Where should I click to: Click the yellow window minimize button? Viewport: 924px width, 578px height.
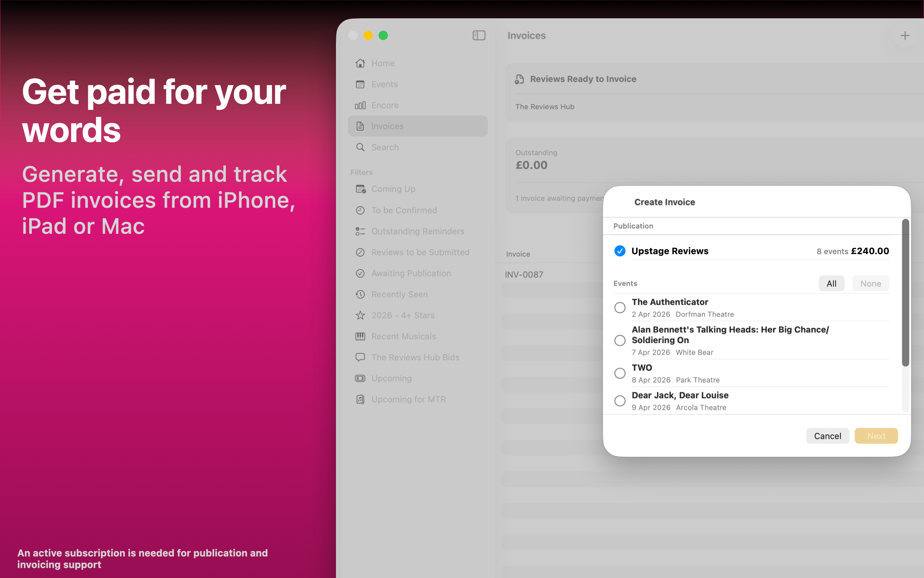(x=368, y=36)
